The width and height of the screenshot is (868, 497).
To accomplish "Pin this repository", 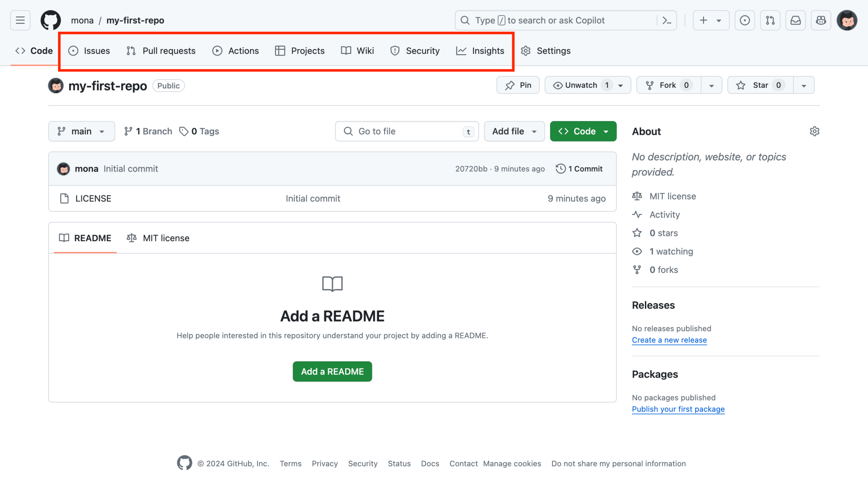I will [518, 85].
